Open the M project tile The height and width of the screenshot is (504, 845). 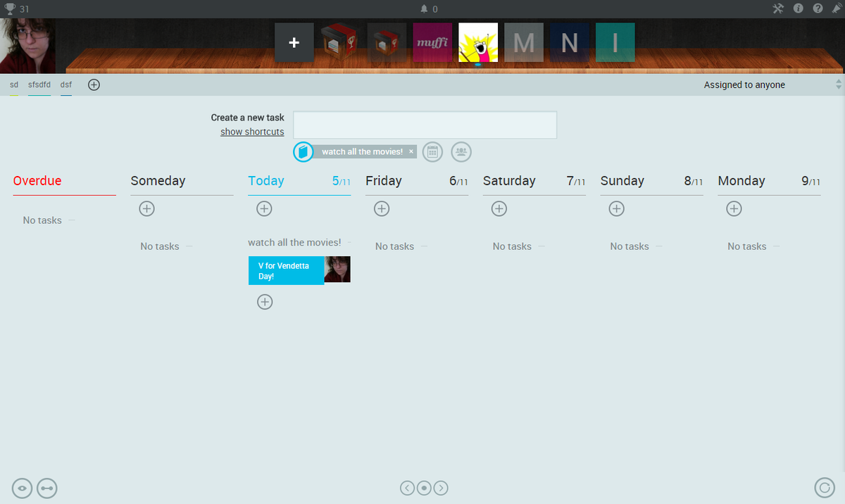[x=524, y=42]
